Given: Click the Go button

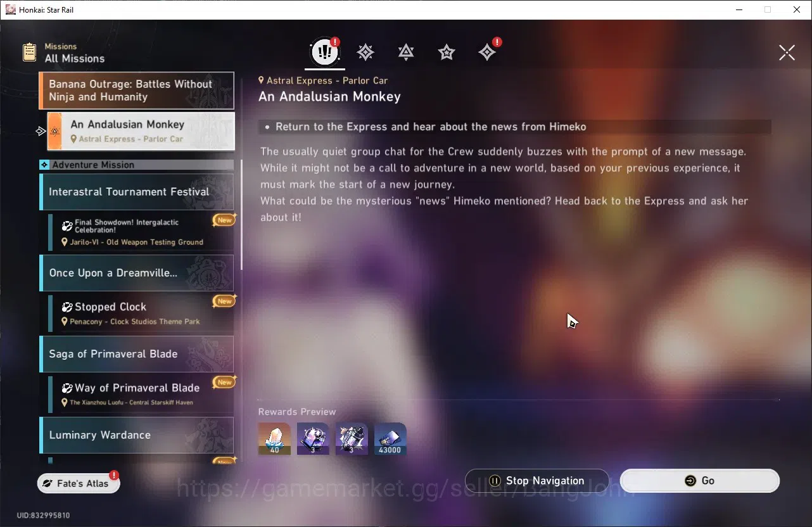Looking at the screenshot, I should click(x=699, y=481).
